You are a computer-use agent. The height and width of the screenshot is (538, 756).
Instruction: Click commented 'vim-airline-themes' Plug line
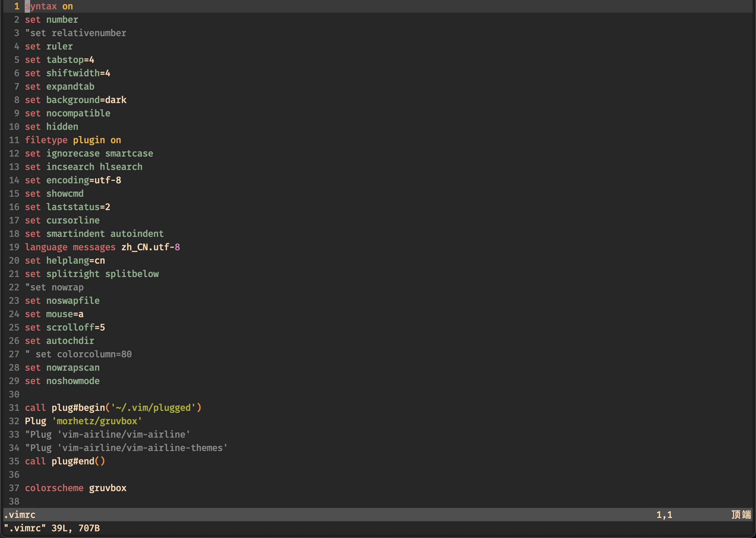(126, 448)
